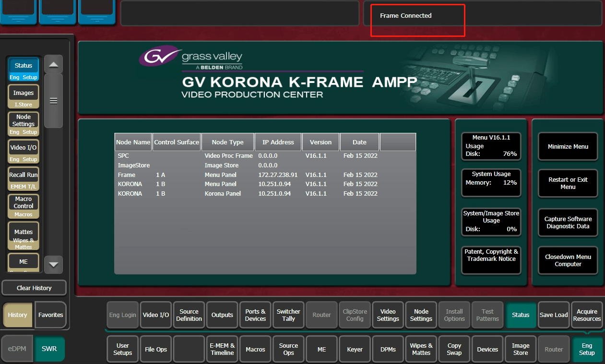The height and width of the screenshot is (364, 605).
Task: Open E-MEM & Timeline menu
Action: [223, 349]
